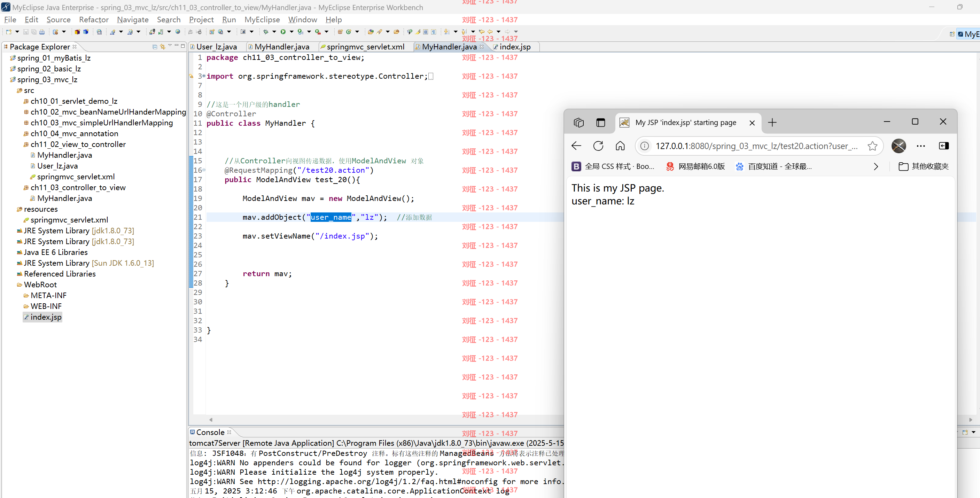The height and width of the screenshot is (498, 980).
Task: Open browser Settings and more ellipsis
Action: [x=921, y=146]
